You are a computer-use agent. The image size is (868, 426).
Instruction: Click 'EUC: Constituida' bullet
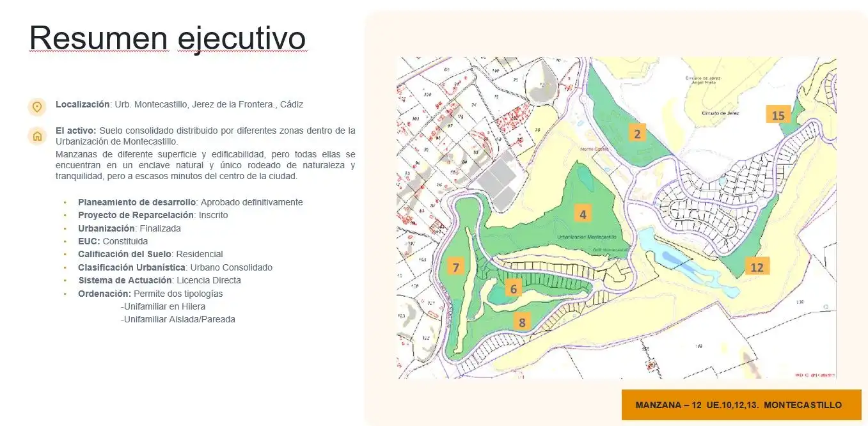coord(113,241)
